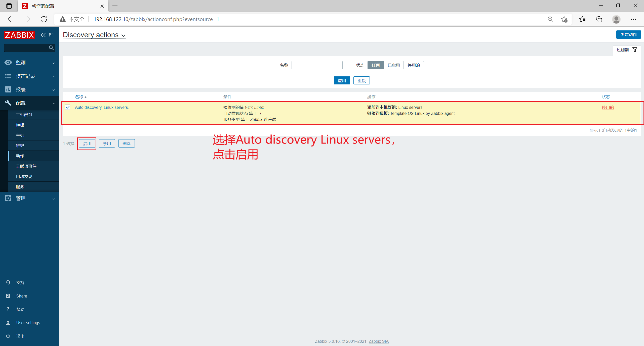Click the 支持 headset icon

pyautogui.click(x=8, y=282)
